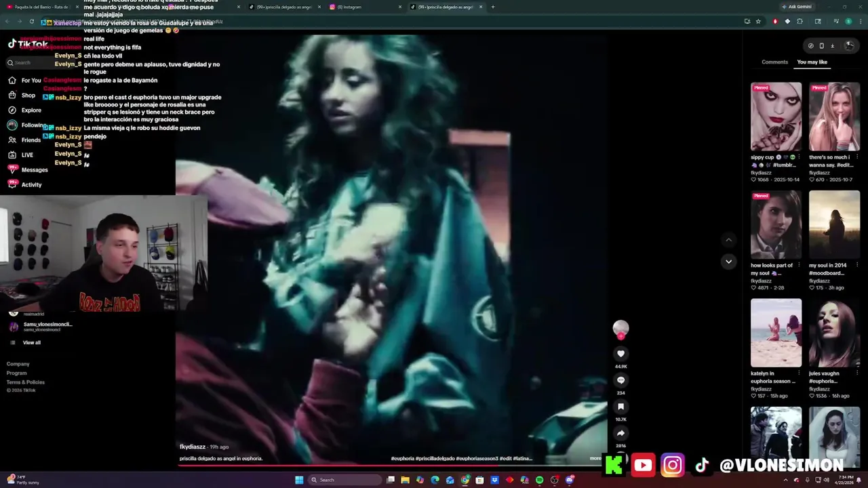Click the Ask Gemini button

click(797, 7)
